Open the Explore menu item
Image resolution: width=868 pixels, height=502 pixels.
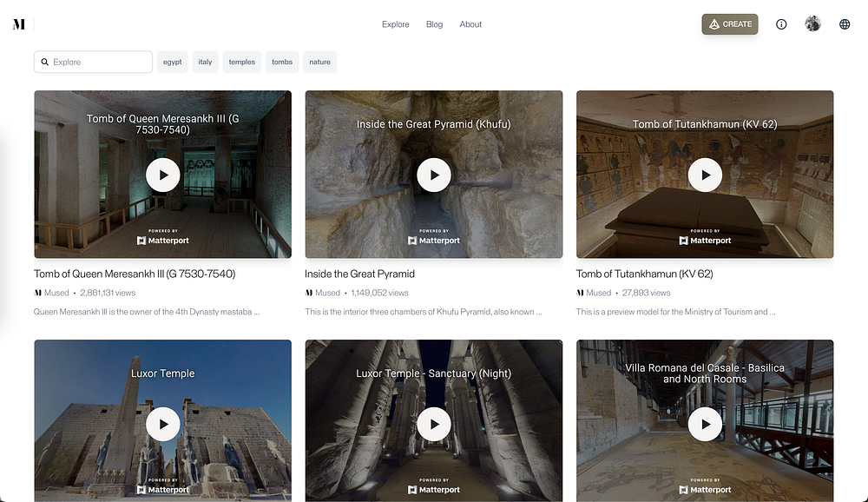(395, 24)
